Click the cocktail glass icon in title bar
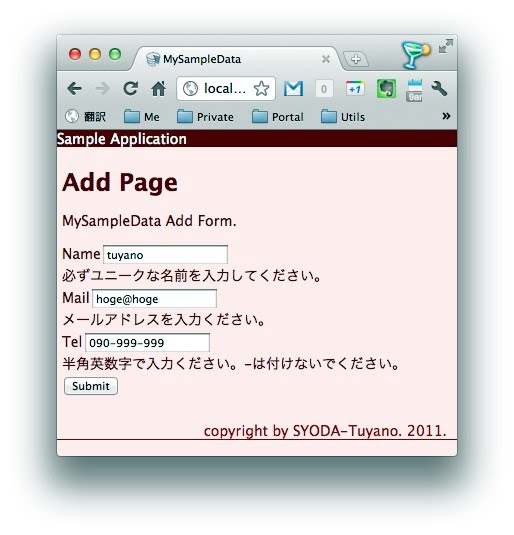 click(415, 55)
